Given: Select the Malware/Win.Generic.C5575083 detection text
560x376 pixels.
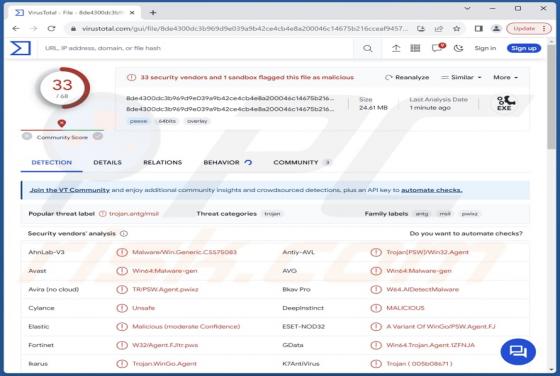Looking at the screenshot, I should (x=184, y=252).
